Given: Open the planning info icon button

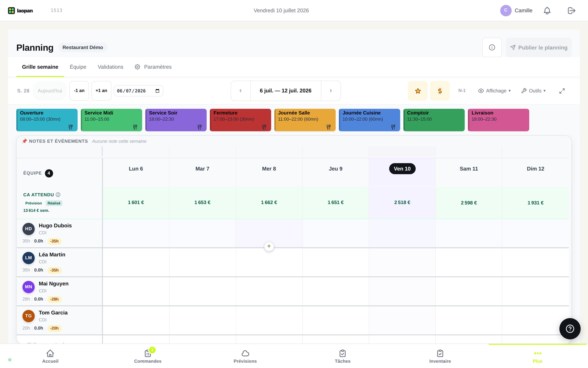Looking at the screenshot, I should coord(492,47).
